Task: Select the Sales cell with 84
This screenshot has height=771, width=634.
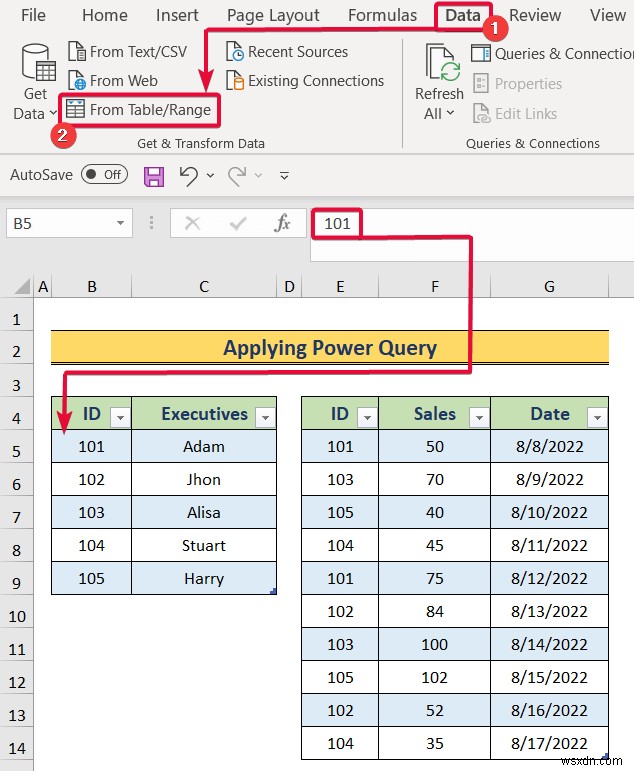Action: (435, 611)
